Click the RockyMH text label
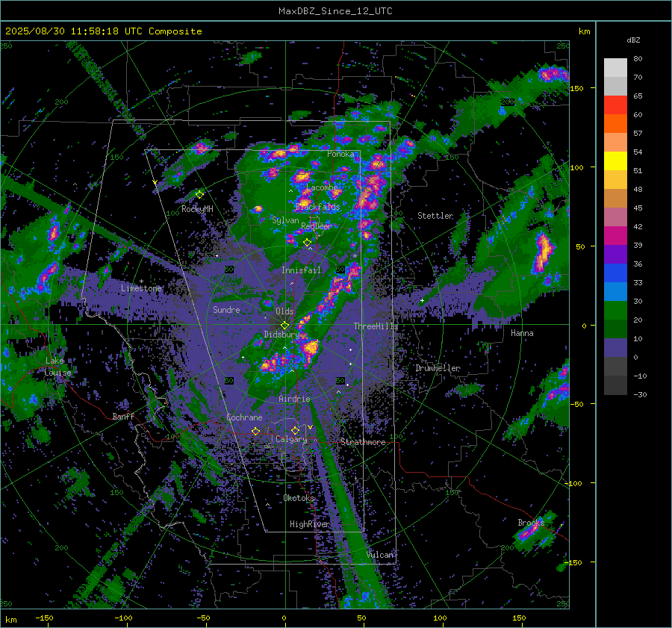This screenshot has width=672, height=628. click(197, 209)
